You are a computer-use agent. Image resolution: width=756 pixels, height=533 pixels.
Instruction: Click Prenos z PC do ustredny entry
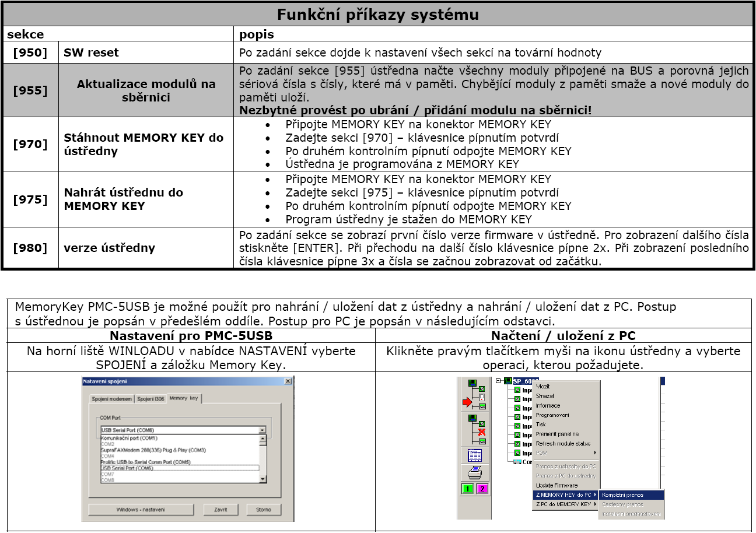[566, 476]
